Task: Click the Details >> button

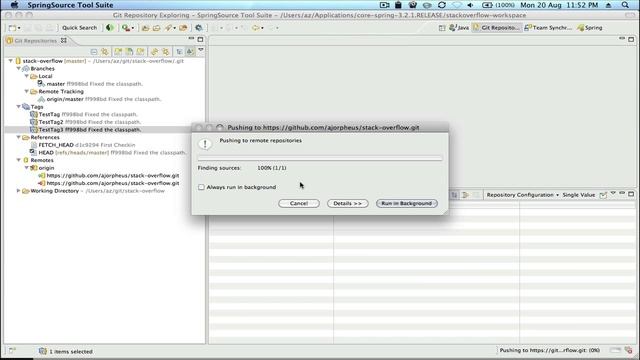Action: pos(347,203)
